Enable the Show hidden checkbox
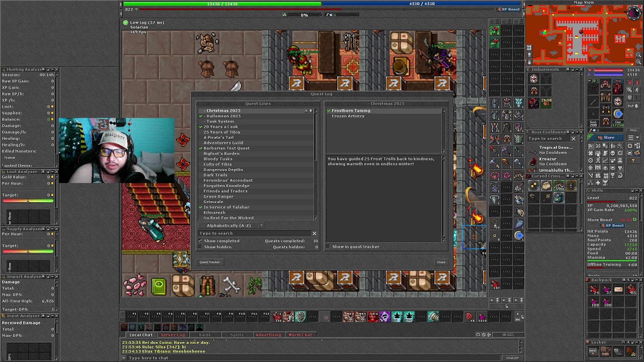The height and width of the screenshot is (362, 644). click(x=200, y=247)
